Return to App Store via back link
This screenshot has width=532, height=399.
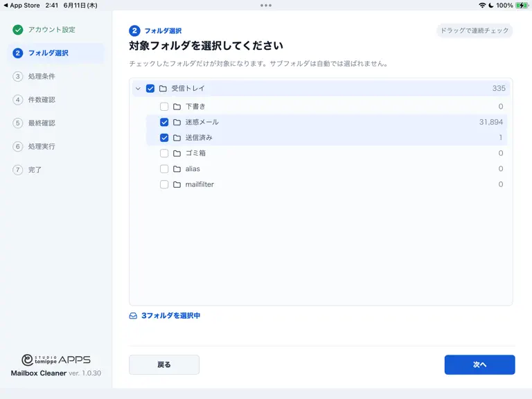coord(21,6)
